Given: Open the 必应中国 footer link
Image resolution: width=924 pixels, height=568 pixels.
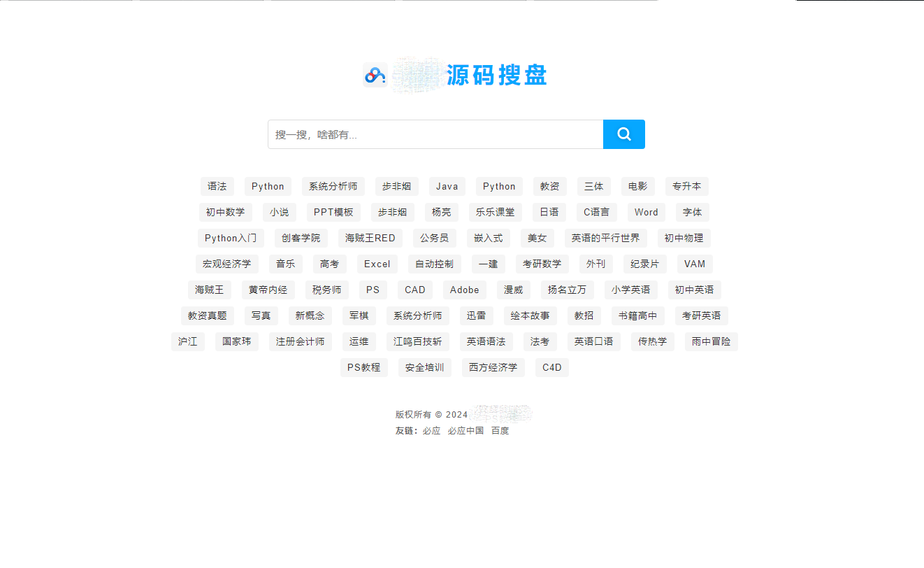Looking at the screenshot, I should 466,431.
